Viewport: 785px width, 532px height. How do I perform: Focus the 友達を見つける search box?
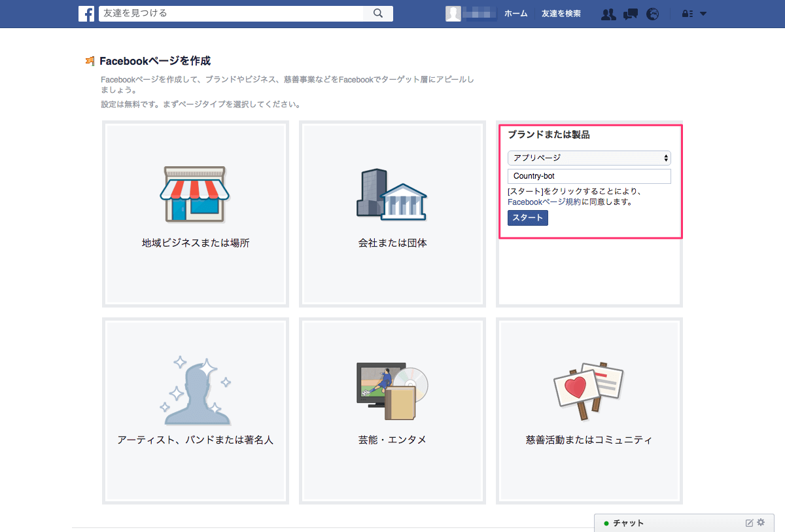[x=230, y=14]
